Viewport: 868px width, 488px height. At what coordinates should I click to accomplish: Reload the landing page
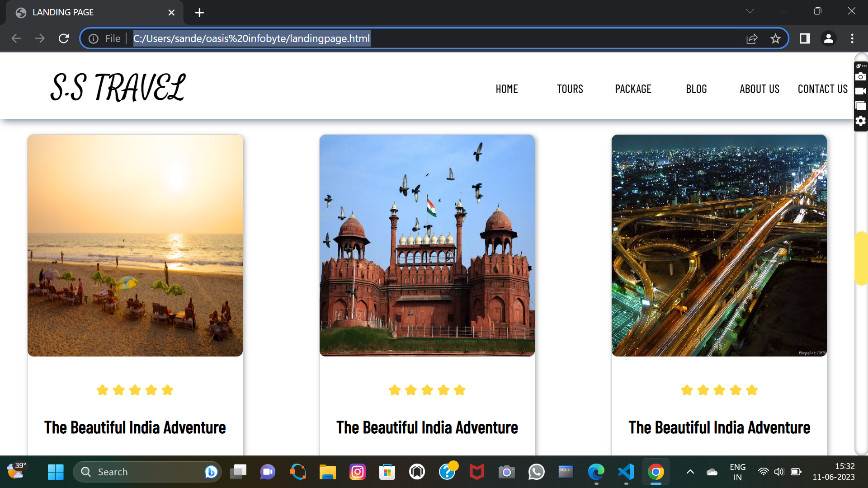63,38
